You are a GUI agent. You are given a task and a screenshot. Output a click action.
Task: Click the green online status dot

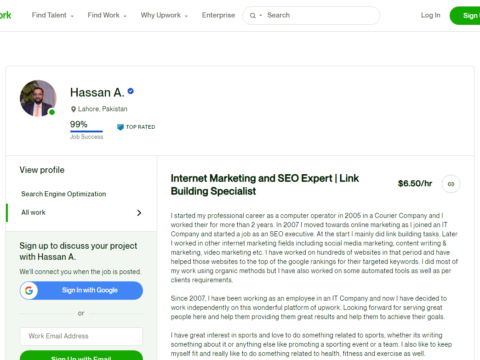pyautogui.click(x=52, y=112)
